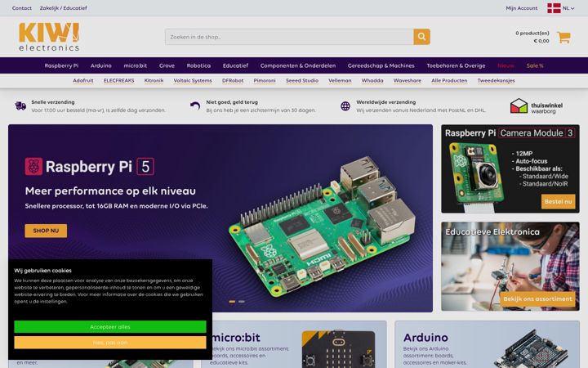Go to the Waveshare brand link

pyautogui.click(x=408, y=81)
